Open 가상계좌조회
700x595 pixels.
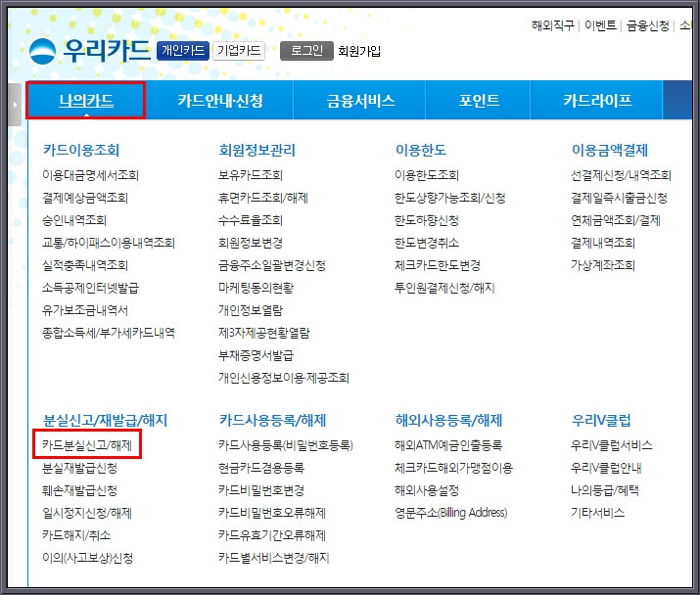point(603,265)
